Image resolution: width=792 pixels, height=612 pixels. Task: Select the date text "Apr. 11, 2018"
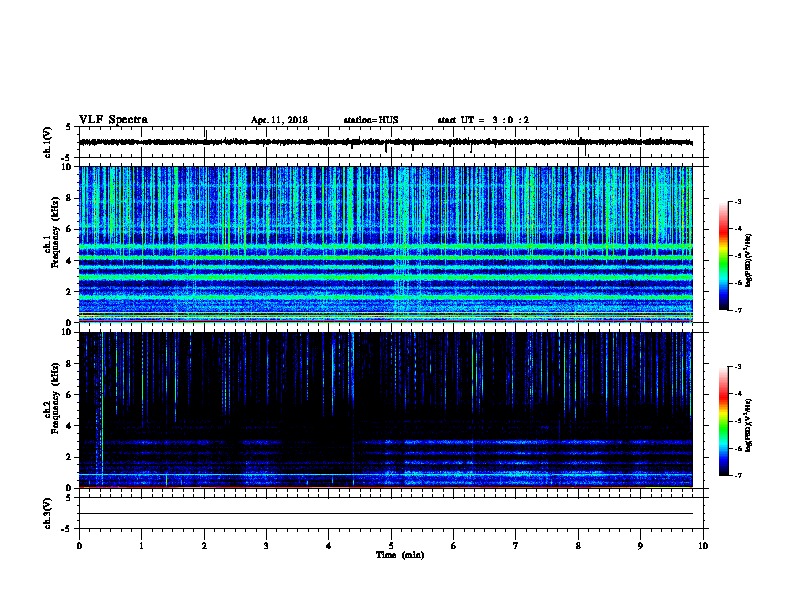click(x=279, y=120)
